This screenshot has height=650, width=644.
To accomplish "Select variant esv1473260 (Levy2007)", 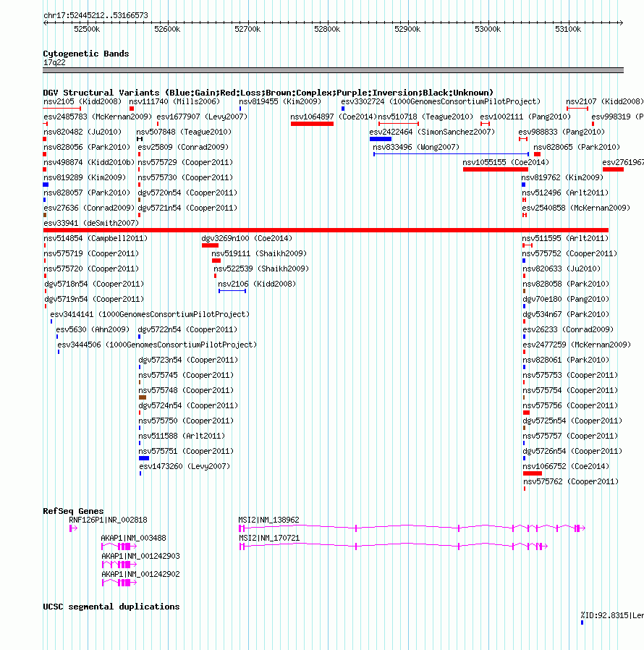I will 185,466.
